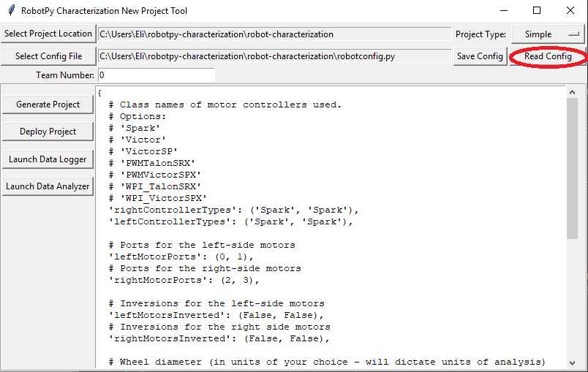Click the 'leftControllerTypes' line in config
This screenshot has width=588, height=372.
[230, 221]
